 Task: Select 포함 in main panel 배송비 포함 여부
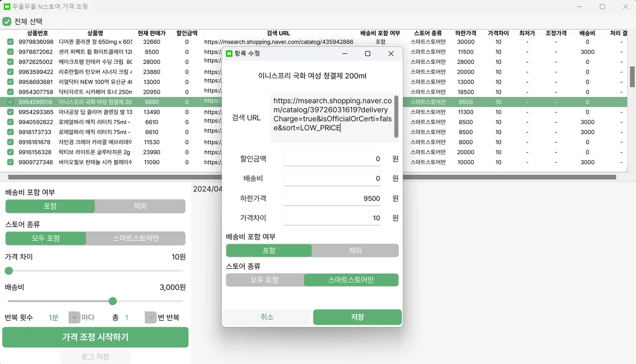tap(50, 206)
